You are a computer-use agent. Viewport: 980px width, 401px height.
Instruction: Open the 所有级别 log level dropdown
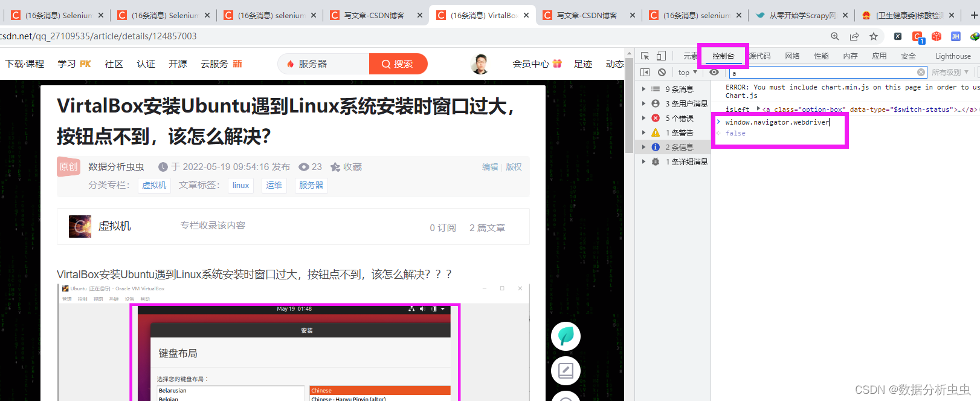(952, 73)
